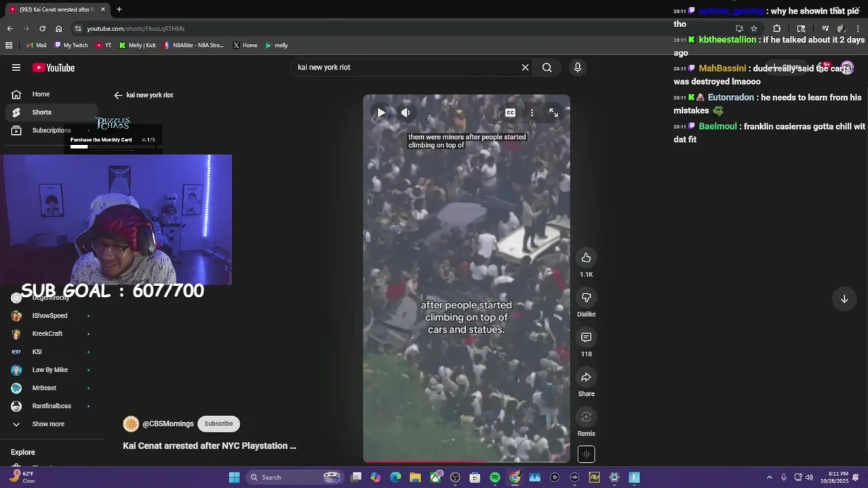This screenshot has height=488, width=868.
Task: Start voice search with the microphone
Action: [578, 67]
